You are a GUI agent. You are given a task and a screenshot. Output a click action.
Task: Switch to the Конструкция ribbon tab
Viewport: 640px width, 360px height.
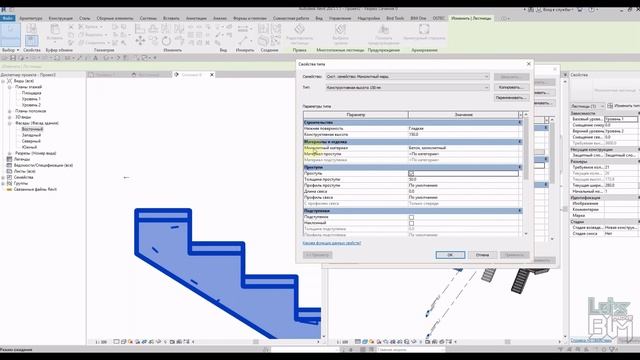coord(60,18)
